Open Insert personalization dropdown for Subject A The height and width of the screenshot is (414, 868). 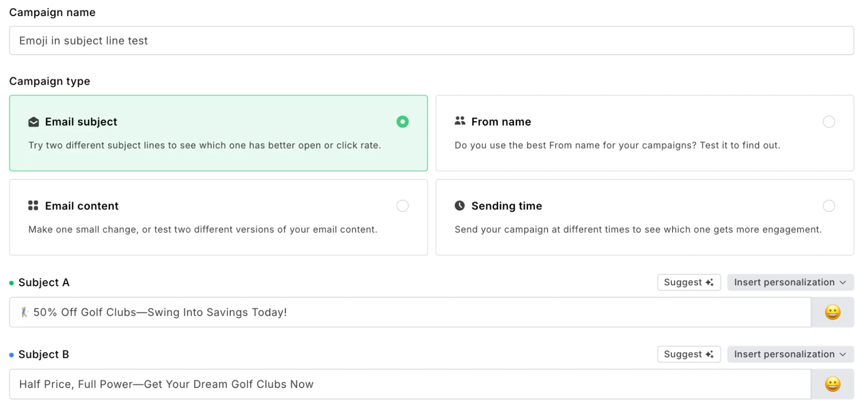(790, 282)
